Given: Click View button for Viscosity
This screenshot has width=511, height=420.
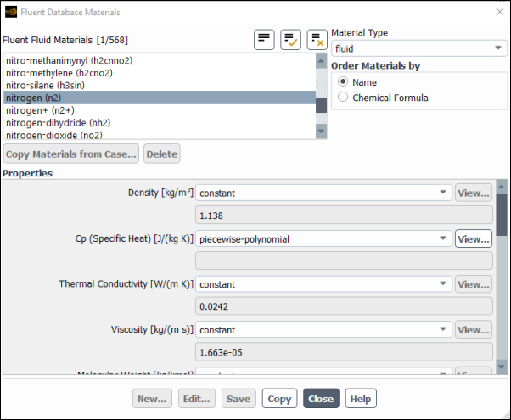Looking at the screenshot, I should tap(473, 330).
